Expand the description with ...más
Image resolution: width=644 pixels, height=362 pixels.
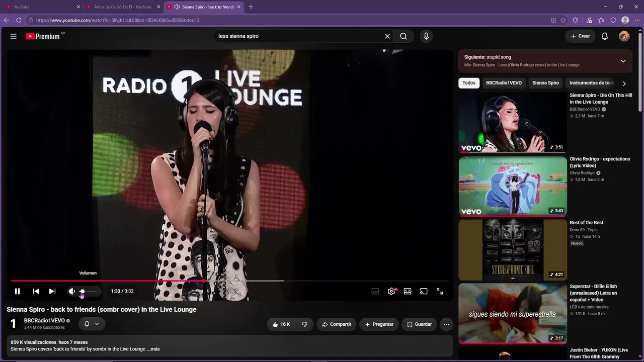(153, 349)
